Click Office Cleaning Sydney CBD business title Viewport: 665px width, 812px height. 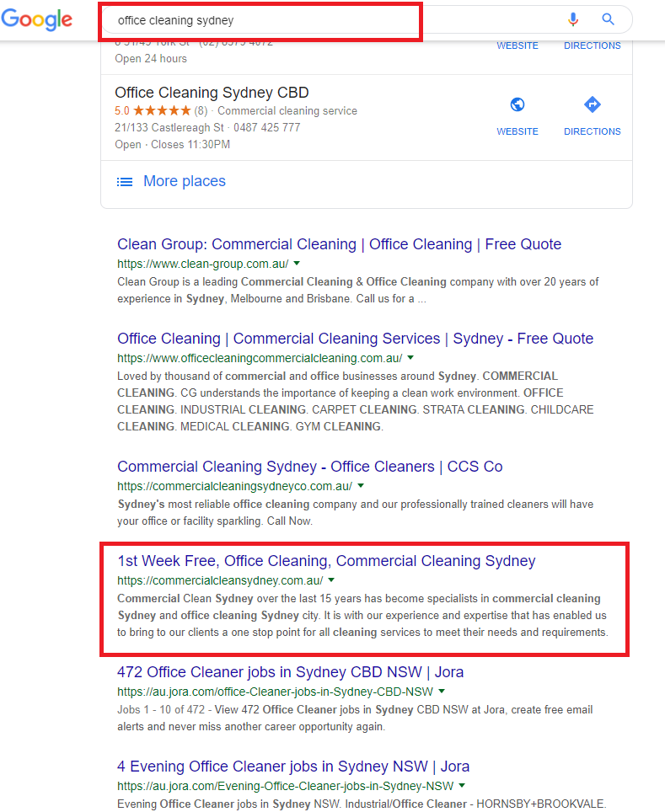tap(212, 93)
